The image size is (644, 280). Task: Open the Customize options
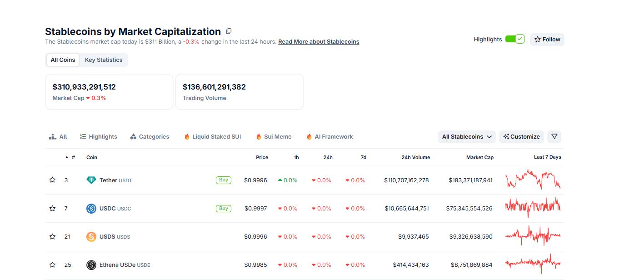tap(522, 137)
